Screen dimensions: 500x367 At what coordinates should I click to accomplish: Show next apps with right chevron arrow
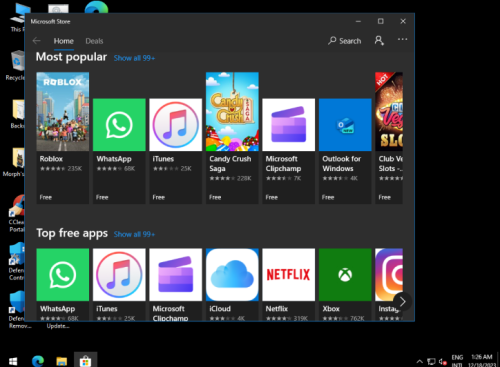402,302
